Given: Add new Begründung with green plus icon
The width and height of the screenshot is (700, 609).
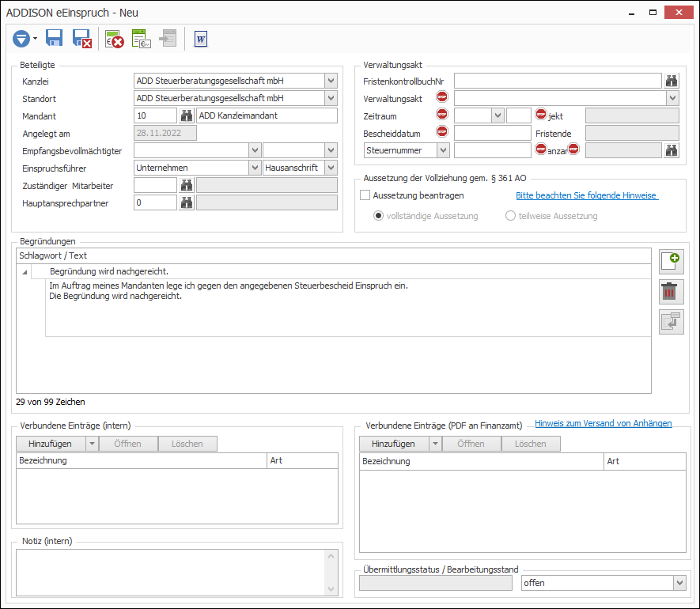Looking at the screenshot, I should (671, 262).
